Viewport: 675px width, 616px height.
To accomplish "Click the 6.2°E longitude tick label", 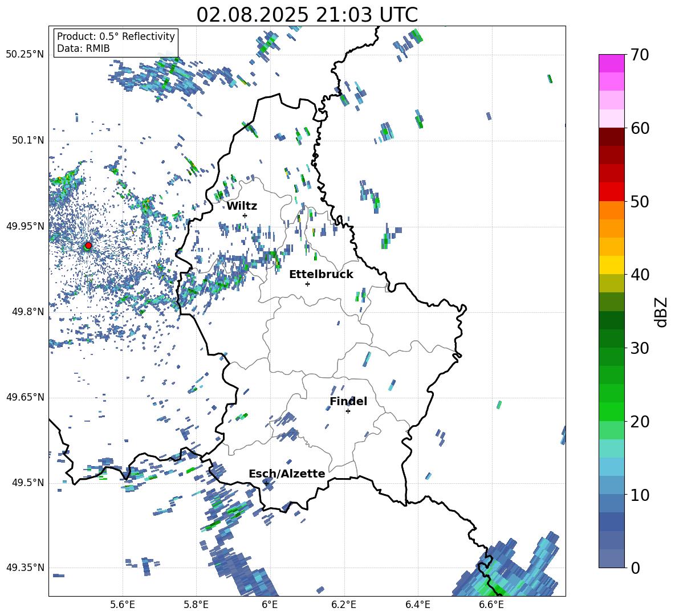I will coord(344,605).
